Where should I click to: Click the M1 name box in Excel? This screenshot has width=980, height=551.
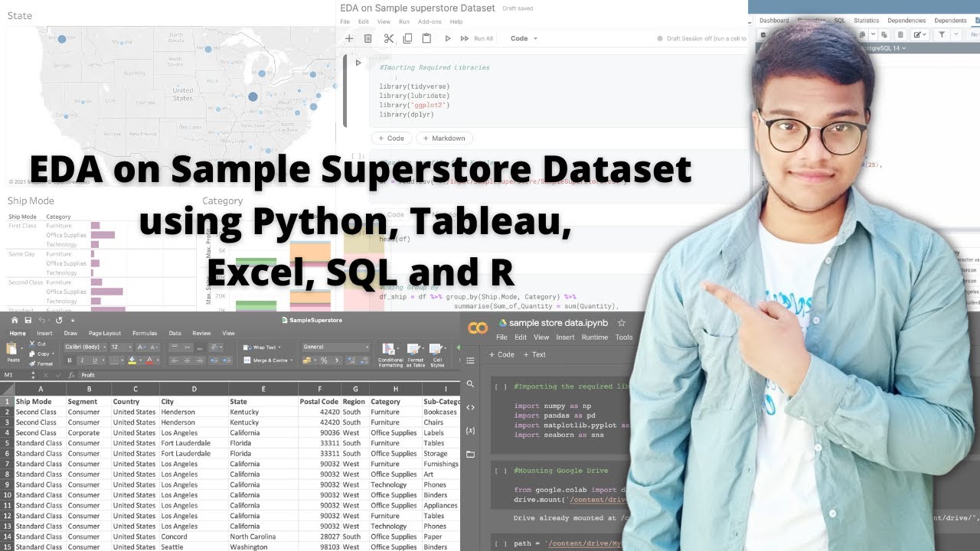(20, 375)
